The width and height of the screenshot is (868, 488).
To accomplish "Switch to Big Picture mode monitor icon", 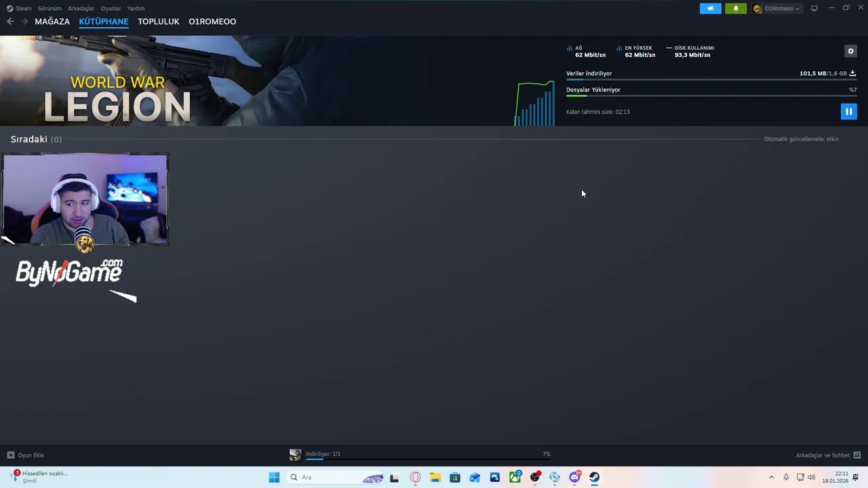I will pyautogui.click(x=814, y=8).
